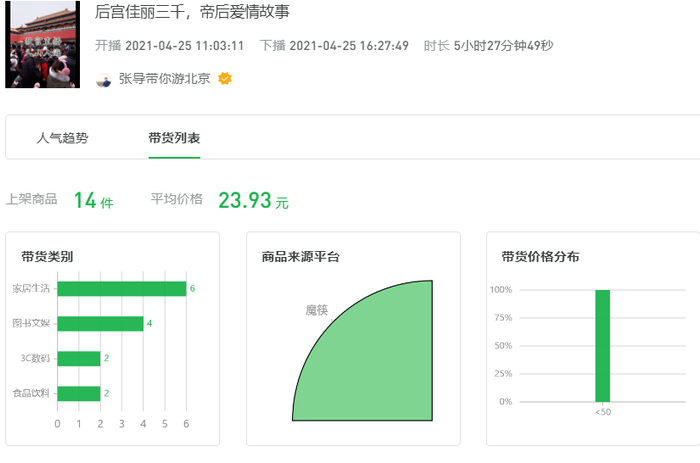Click the 家居生活 bar in category chart

[122, 288]
